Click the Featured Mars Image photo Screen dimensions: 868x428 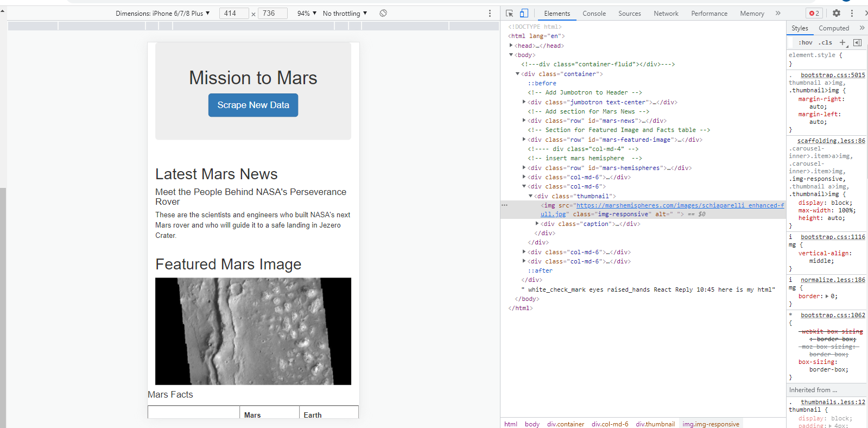pyautogui.click(x=253, y=331)
